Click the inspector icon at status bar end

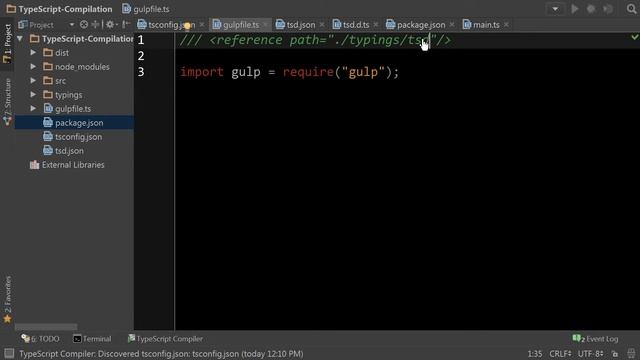coord(631,353)
